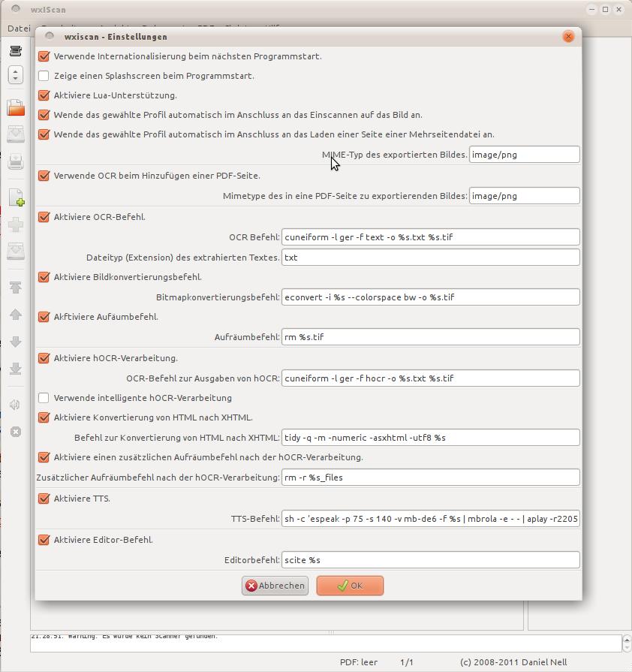The height and width of the screenshot is (672, 632).
Task: Toggle 'Akftiviere Aufäumbefehl' checkbox
Action: 44,317
